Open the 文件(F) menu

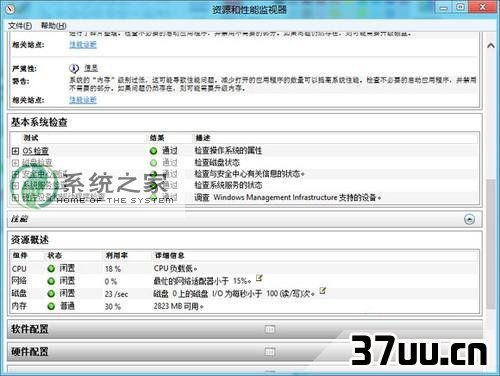pyautogui.click(x=20, y=26)
